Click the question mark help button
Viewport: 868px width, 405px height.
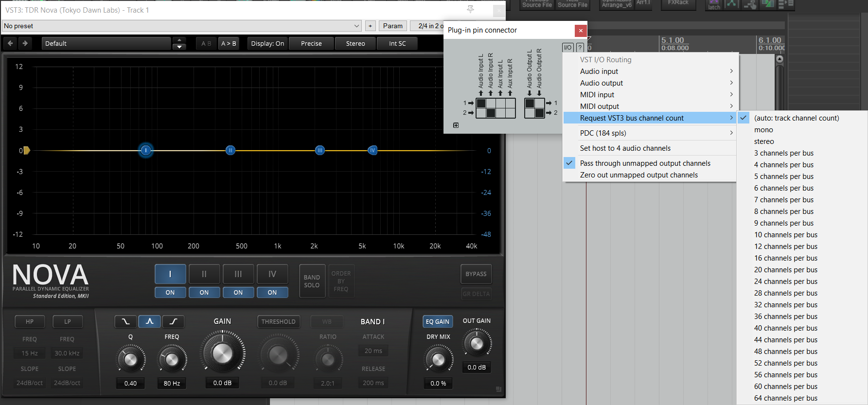pyautogui.click(x=580, y=47)
